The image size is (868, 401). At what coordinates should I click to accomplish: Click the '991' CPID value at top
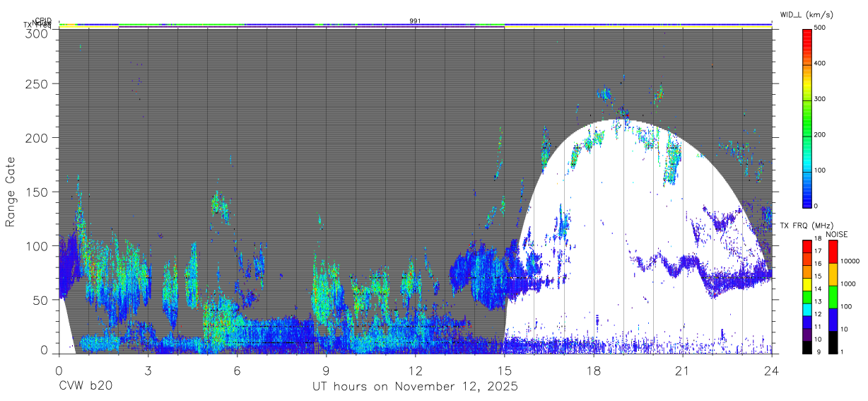pos(416,21)
